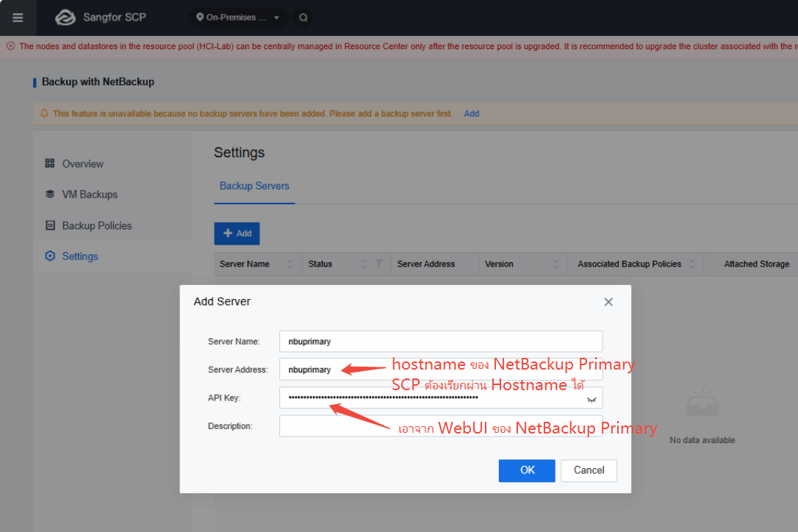798x532 pixels.
Task: Click the Server Address input field
Action: 441,370
